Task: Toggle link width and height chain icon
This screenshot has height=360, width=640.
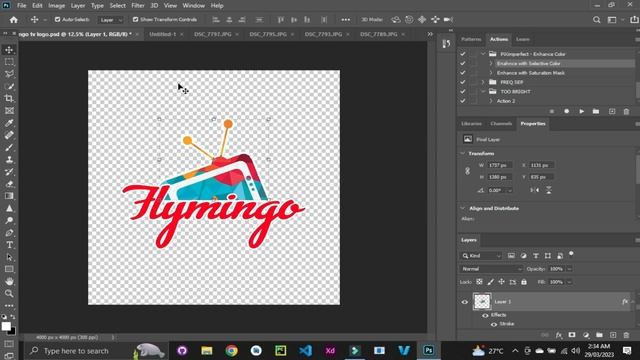Action: point(468,171)
